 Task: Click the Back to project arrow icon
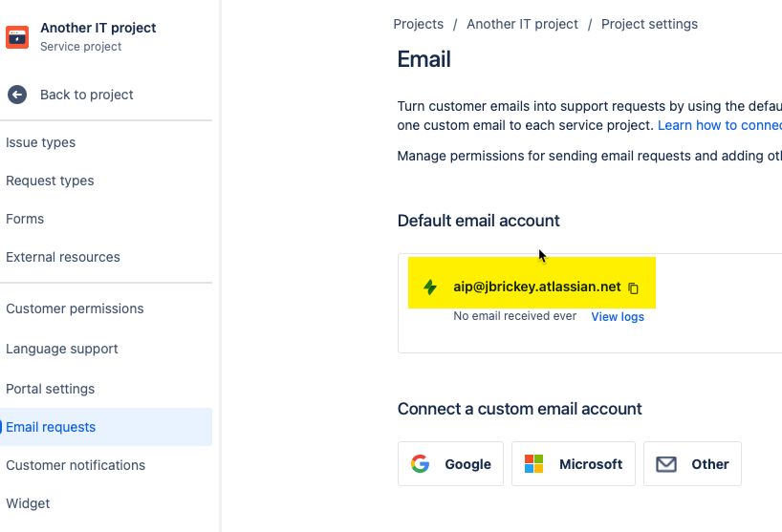tap(17, 95)
